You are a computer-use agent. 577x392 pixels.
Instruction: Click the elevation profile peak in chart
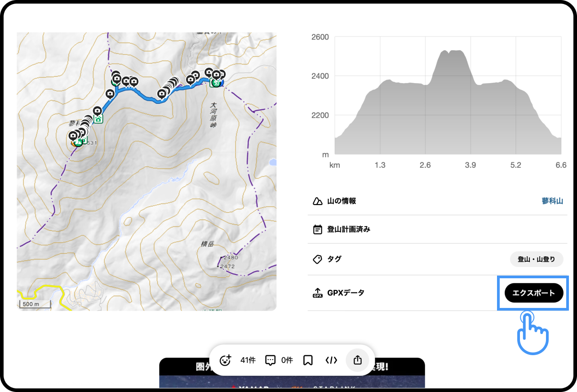tap(452, 51)
